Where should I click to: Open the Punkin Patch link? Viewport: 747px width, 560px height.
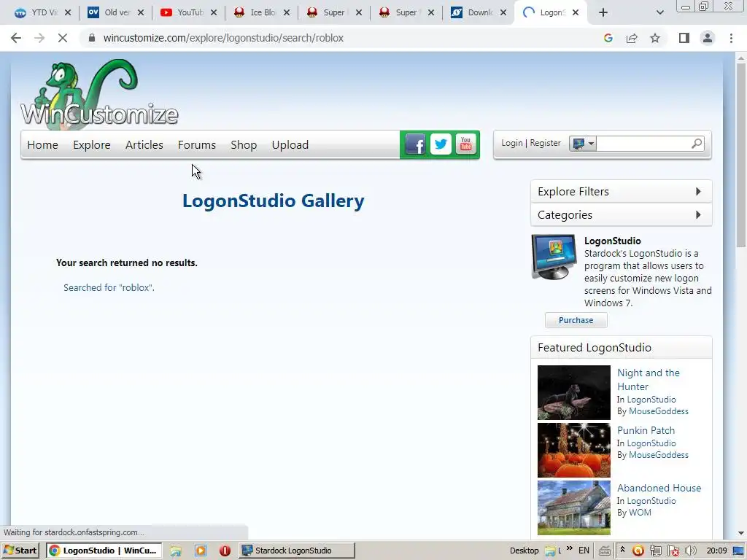tap(646, 430)
